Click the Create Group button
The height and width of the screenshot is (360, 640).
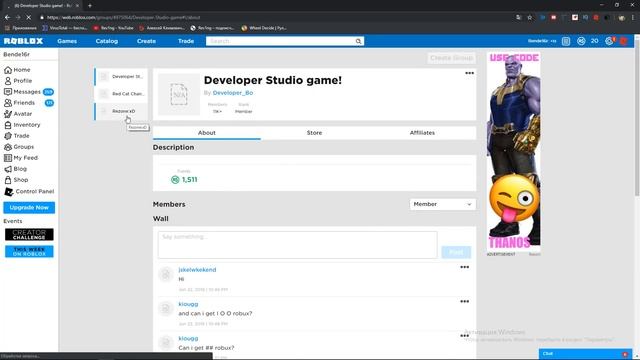pos(451,58)
